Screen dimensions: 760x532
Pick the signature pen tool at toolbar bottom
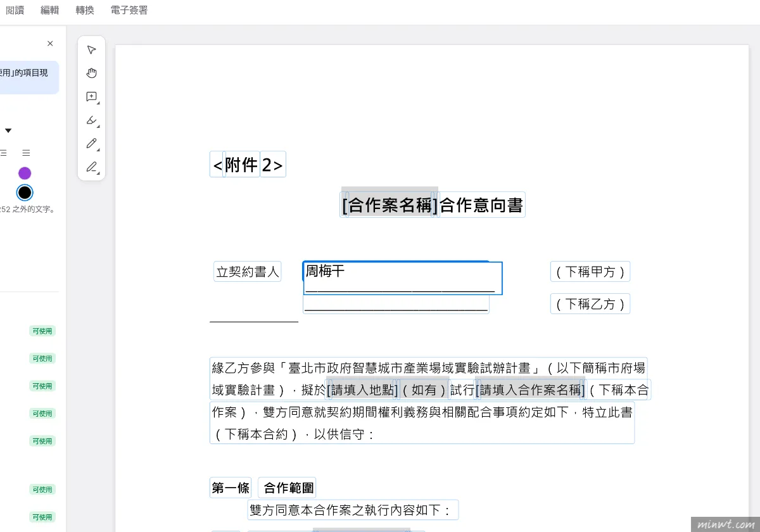click(x=91, y=167)
